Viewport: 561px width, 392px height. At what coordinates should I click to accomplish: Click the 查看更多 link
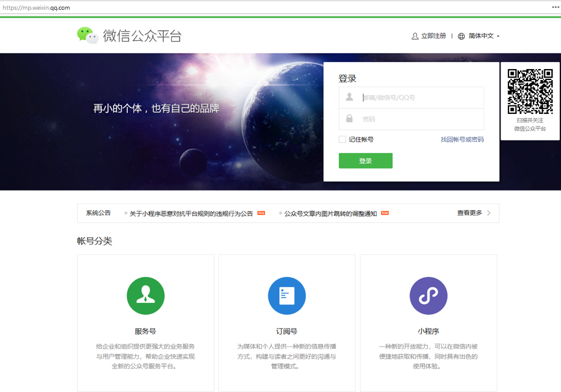pyautogui.click(x=469, y=213)
